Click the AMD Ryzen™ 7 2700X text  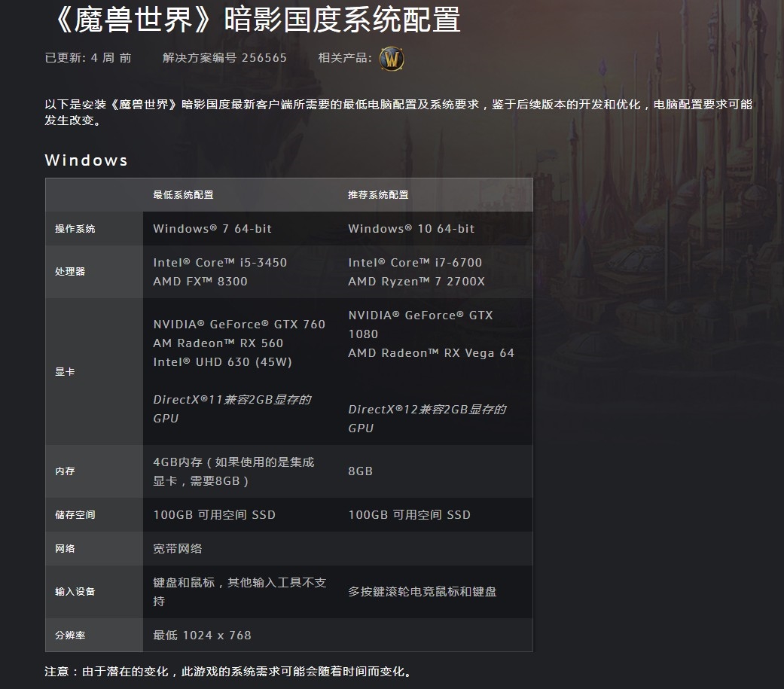(x=416, y=282)
